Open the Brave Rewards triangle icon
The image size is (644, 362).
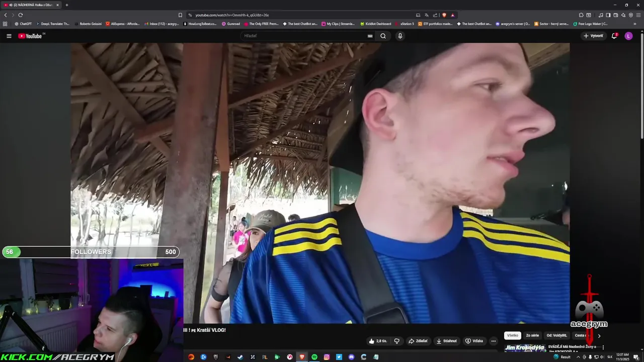click(452, 15)
